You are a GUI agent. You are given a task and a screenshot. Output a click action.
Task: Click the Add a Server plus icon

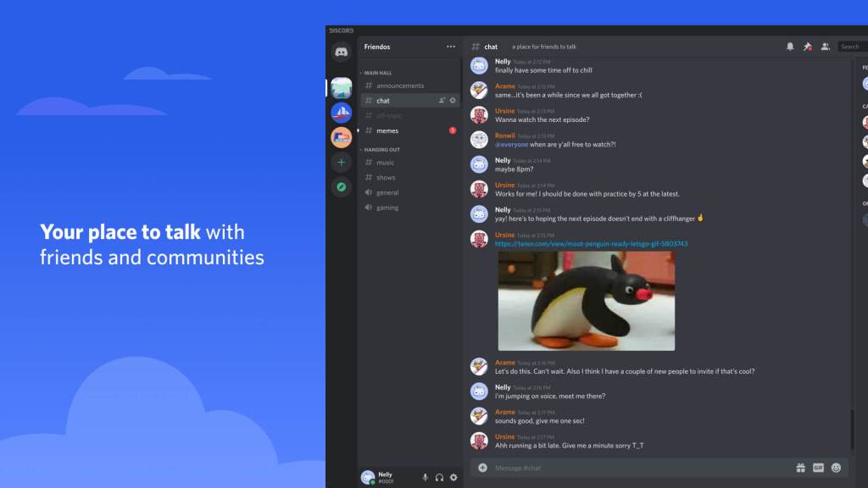tap(341, 162)
